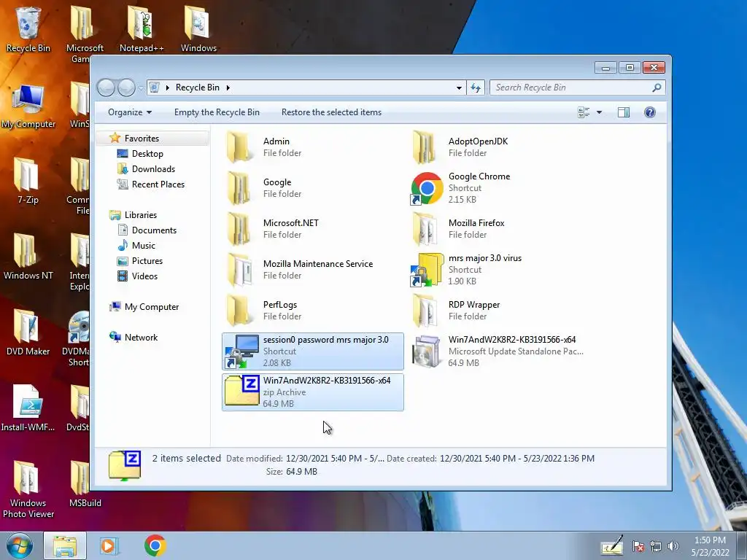Launch Google Chrome from the taskbar
The width and height of the screenshot is (747, 560).
(155, 545)
